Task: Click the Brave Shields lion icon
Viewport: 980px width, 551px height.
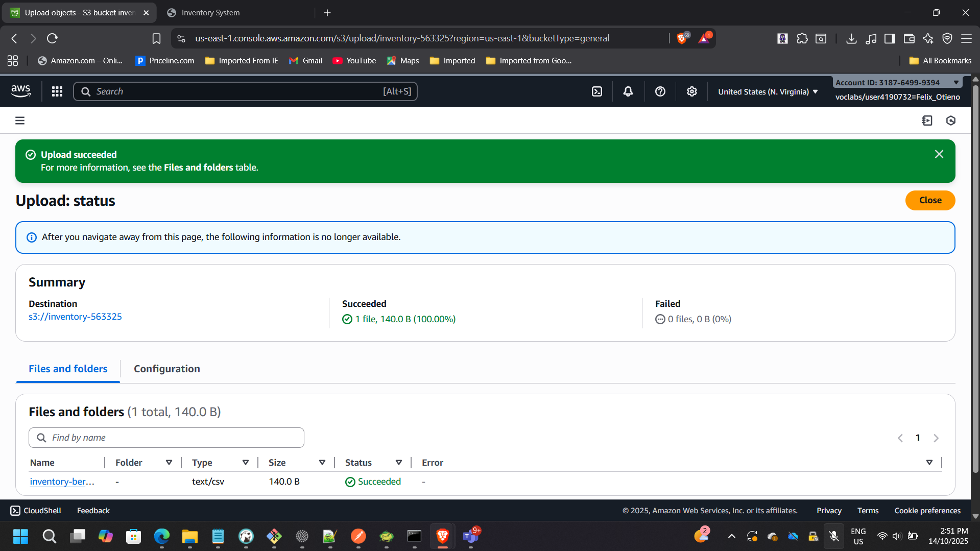Action: (682, 38)
